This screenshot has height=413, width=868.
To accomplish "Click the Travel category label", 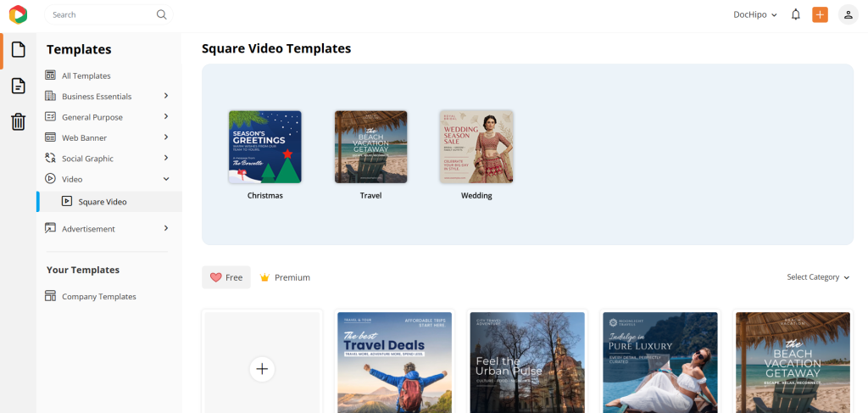I will click(x=371, y=195).
